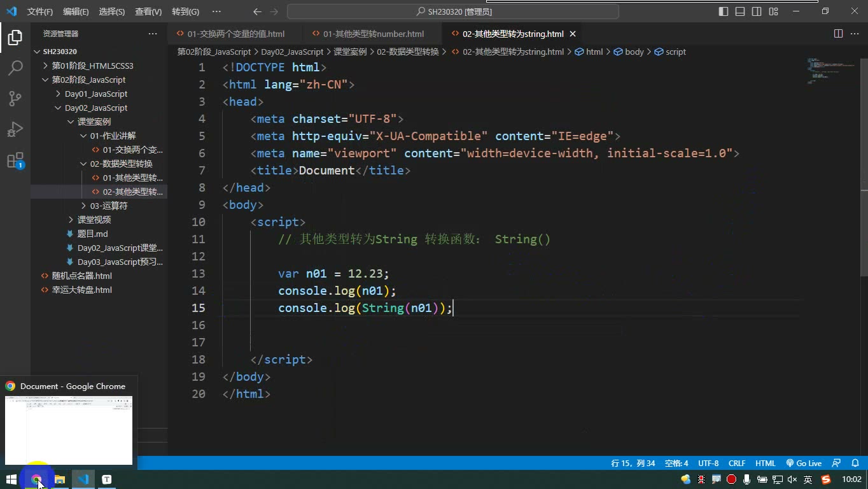Toggle the muted volume tray icon
The image size is (868, 489).
792,479
